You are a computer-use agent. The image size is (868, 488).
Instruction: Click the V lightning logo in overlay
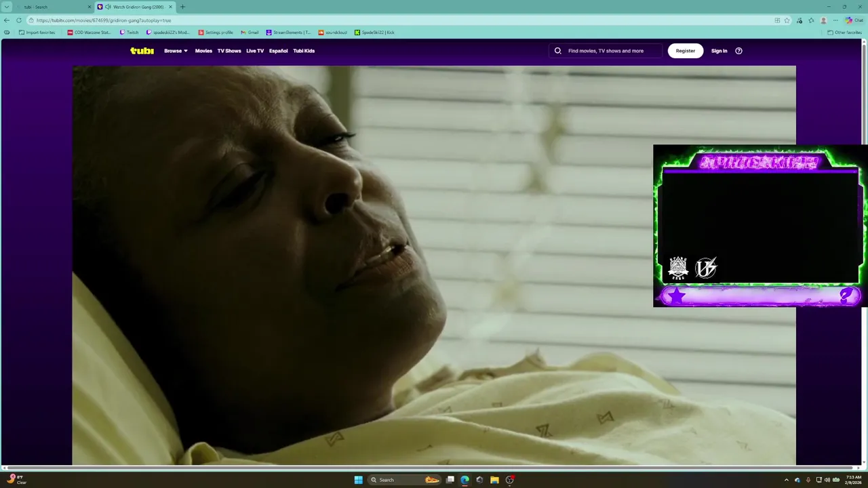coord(706,268)
